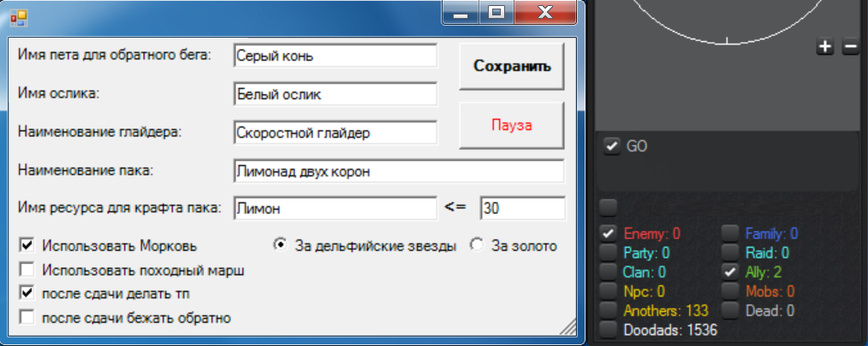Click the 'Лимон' resource name field

tap(336, 208)
